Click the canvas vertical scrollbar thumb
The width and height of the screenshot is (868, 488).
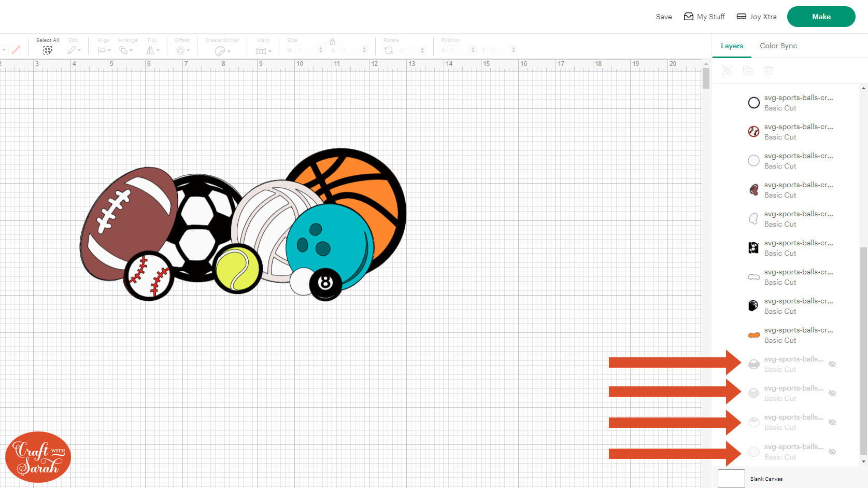click(x=706, y=78)
